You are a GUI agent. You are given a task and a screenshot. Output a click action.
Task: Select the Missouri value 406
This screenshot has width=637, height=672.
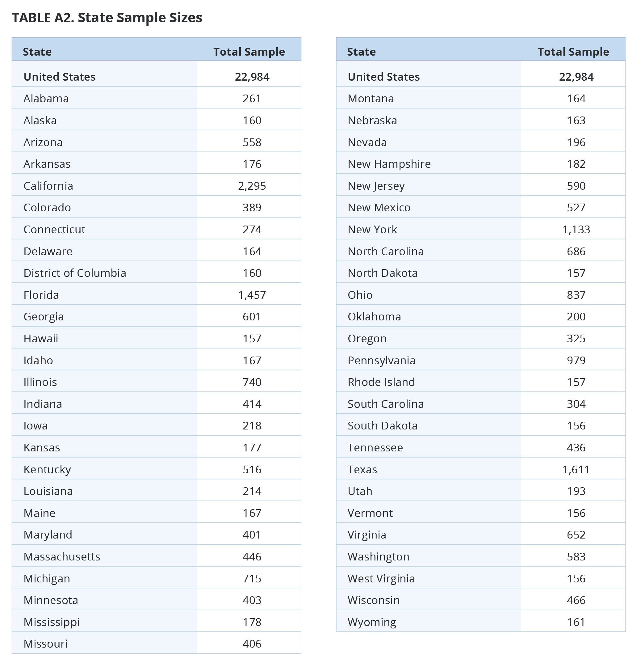point(252,644)
